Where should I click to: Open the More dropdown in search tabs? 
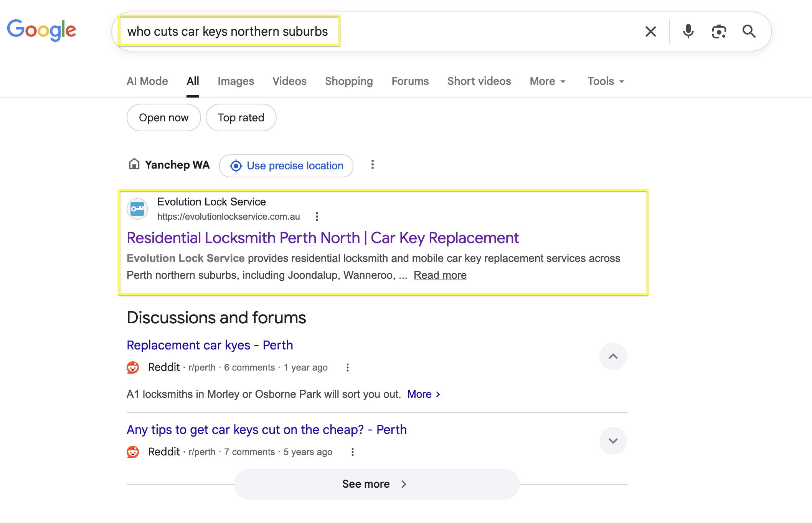point(548,81)
